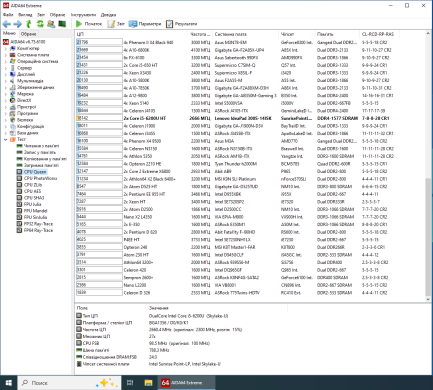
Task: Expand the Операційна система tree node
Action: click(5, 61)
